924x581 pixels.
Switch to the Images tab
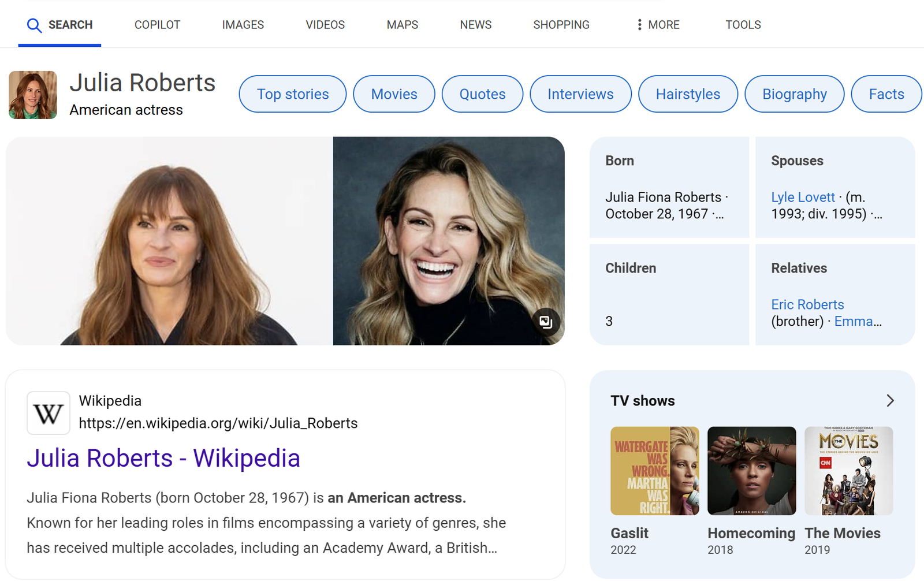[243, 25]
